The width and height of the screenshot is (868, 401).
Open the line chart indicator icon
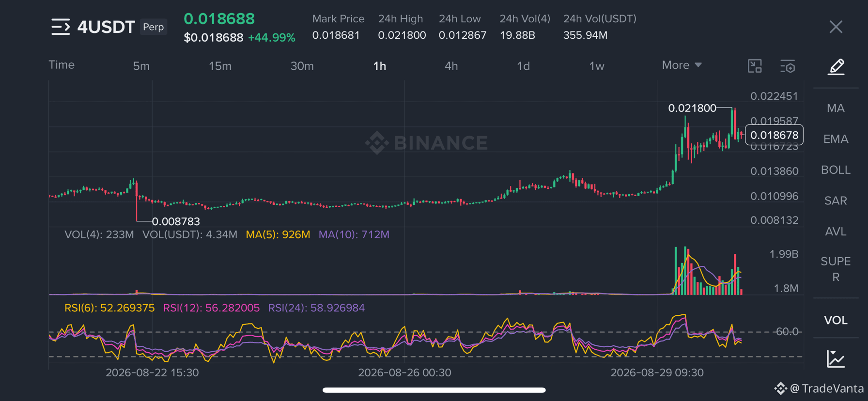[836, 359]
